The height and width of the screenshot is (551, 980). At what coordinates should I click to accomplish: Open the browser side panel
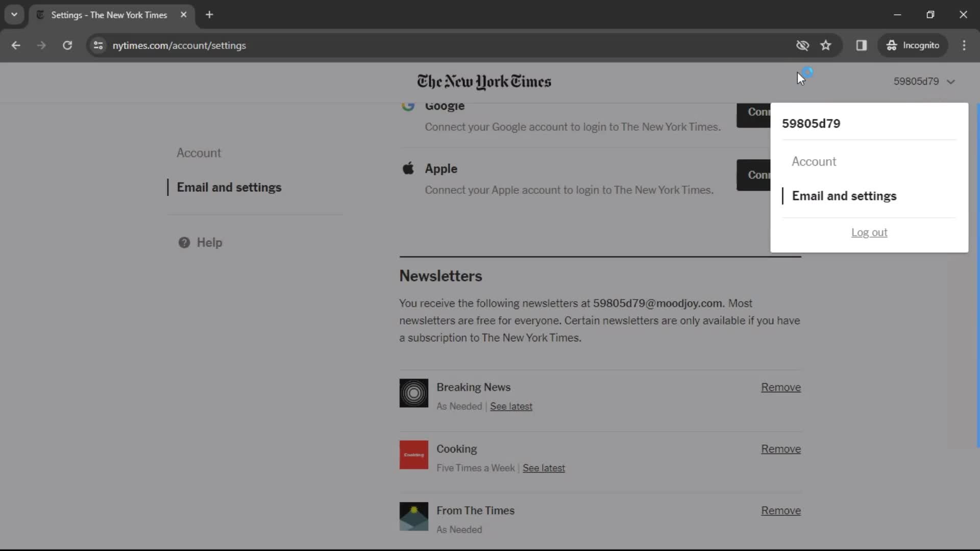pyautogui.click(x=862, y=45)
